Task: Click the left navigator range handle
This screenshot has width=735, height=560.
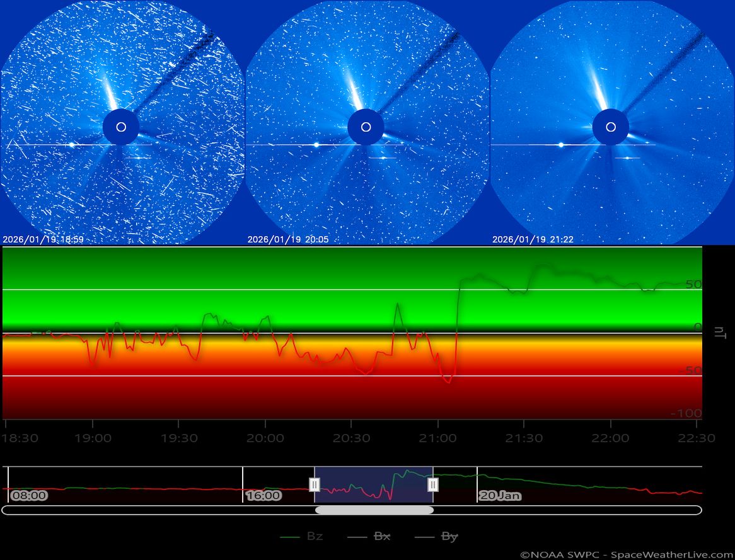Action: (315, 484)
